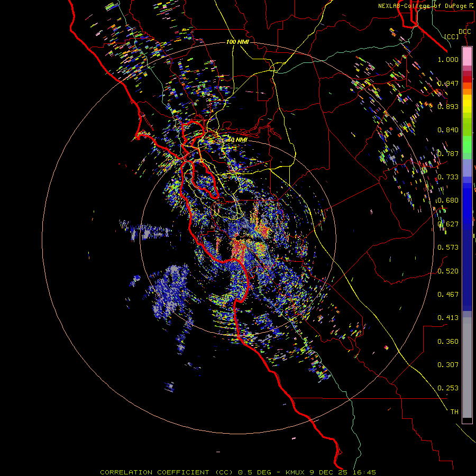
Task: Click the 50 NMI range ring label
Action: tap(237, 140)
